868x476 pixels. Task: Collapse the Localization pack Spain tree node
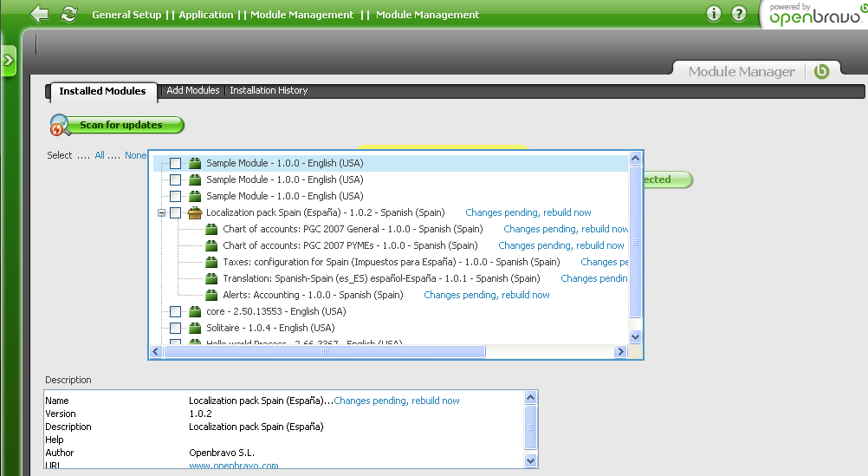(161, 212)
